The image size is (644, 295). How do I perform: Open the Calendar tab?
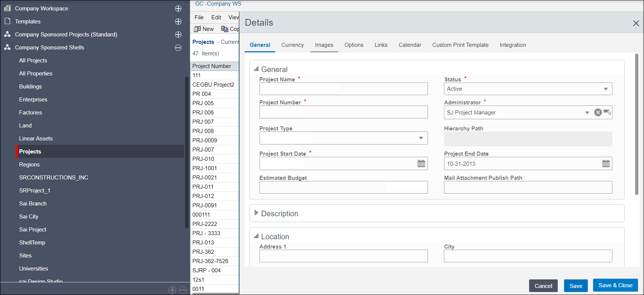point(410,45)
